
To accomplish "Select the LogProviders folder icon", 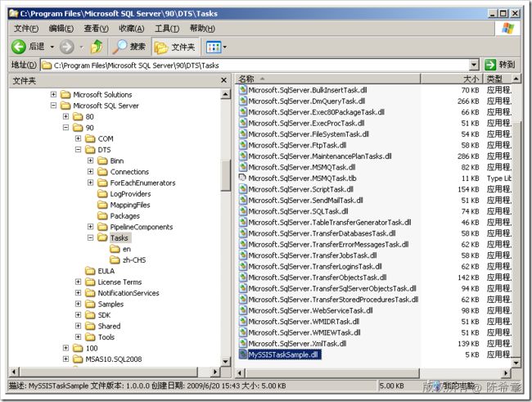I will (102, 193).
